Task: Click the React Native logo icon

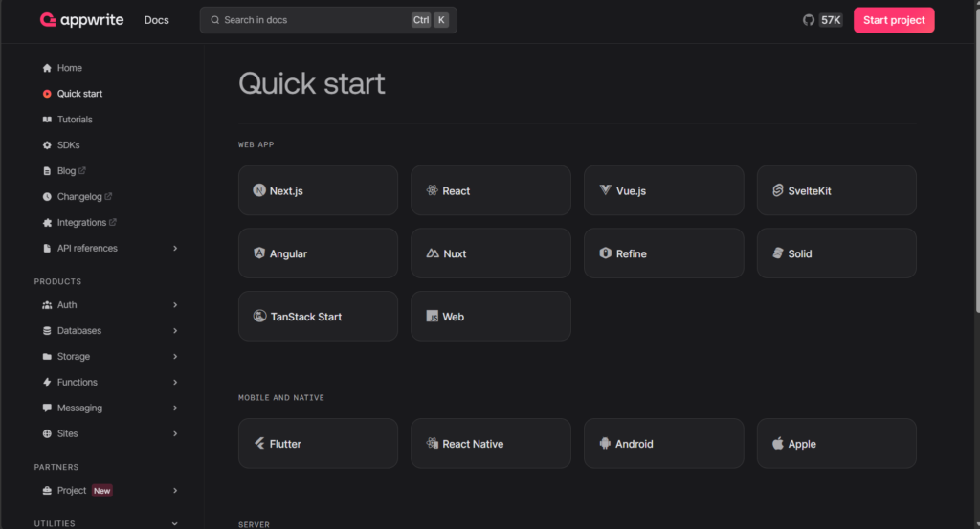Action: pyautogui.click(x=432, y=444)
